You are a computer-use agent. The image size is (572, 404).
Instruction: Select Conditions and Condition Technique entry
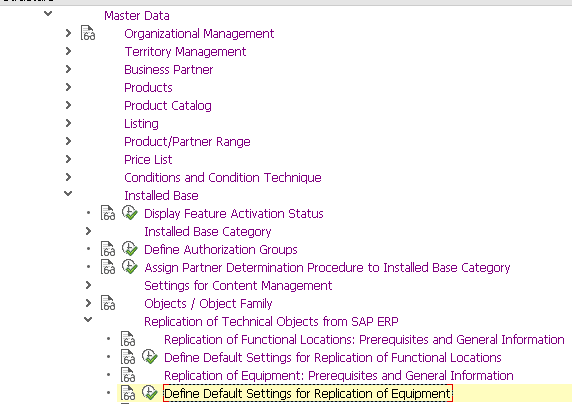point(223,177)
